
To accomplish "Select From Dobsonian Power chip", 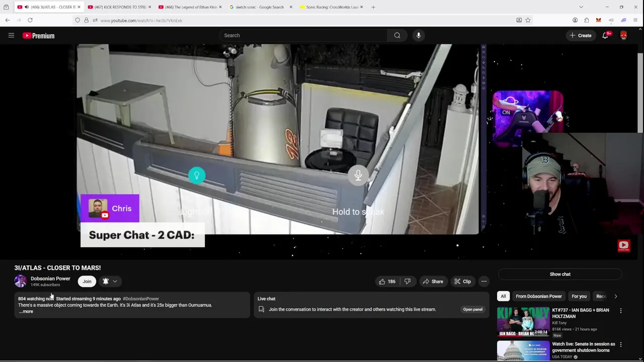I will pos(538,296).
